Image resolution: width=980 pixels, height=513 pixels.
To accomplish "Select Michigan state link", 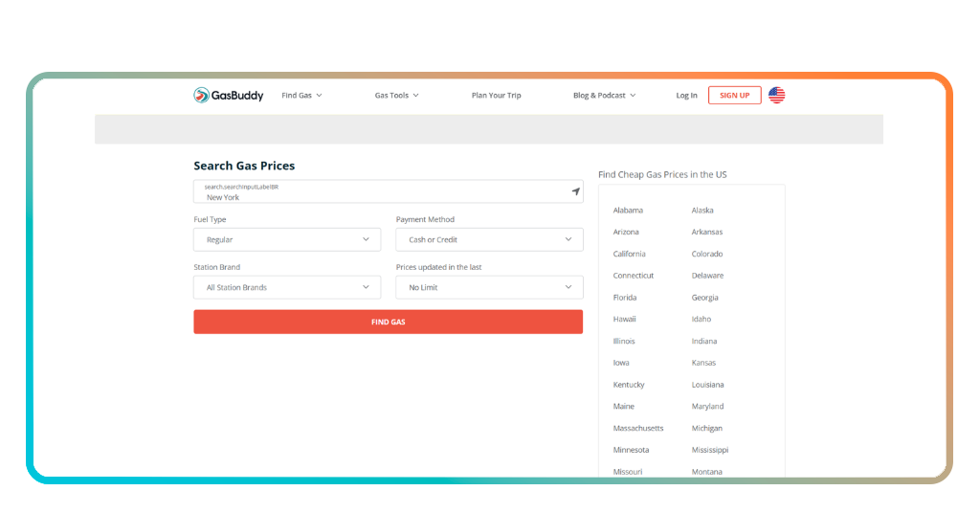I will 706,428.
